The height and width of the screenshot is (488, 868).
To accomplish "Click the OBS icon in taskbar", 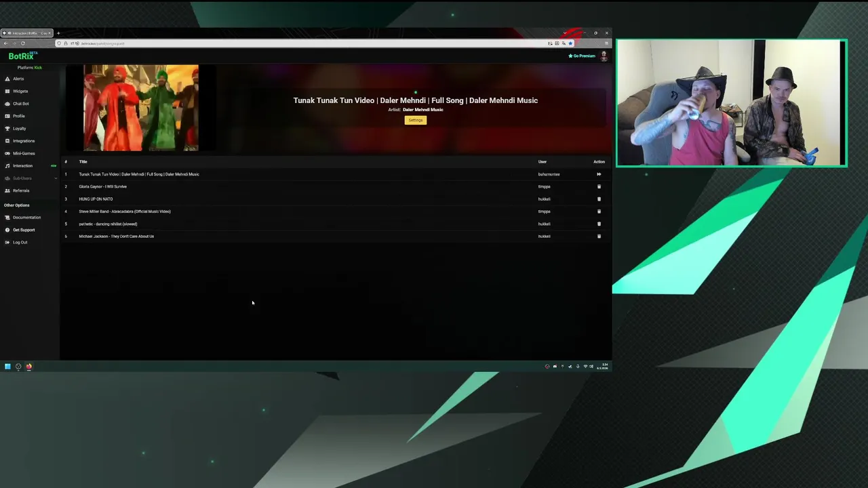I will 18,367.
